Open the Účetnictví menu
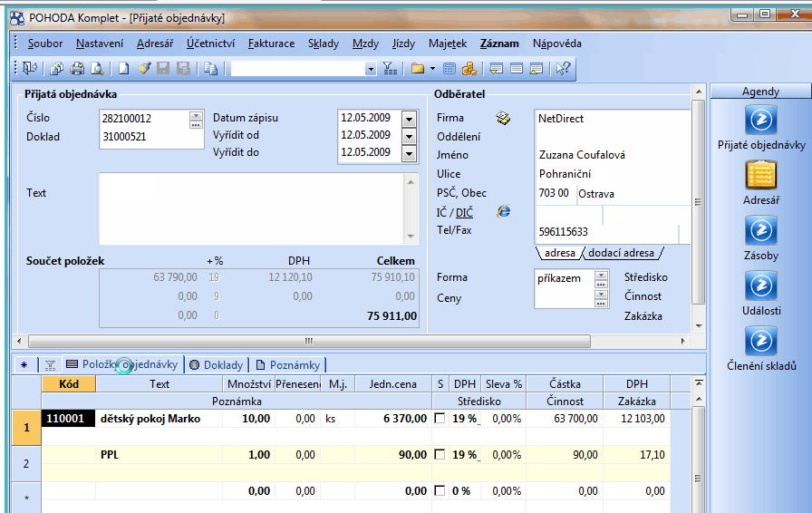The width and height of the screenshot is (812, 513). point(211,44)
